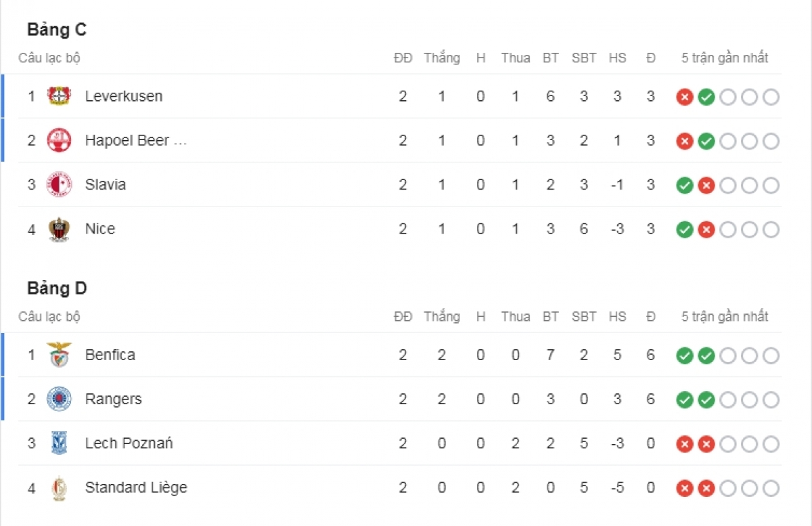Click the Bảng D group heading
This screenshot has width=812, height=526.
(57, 288)
